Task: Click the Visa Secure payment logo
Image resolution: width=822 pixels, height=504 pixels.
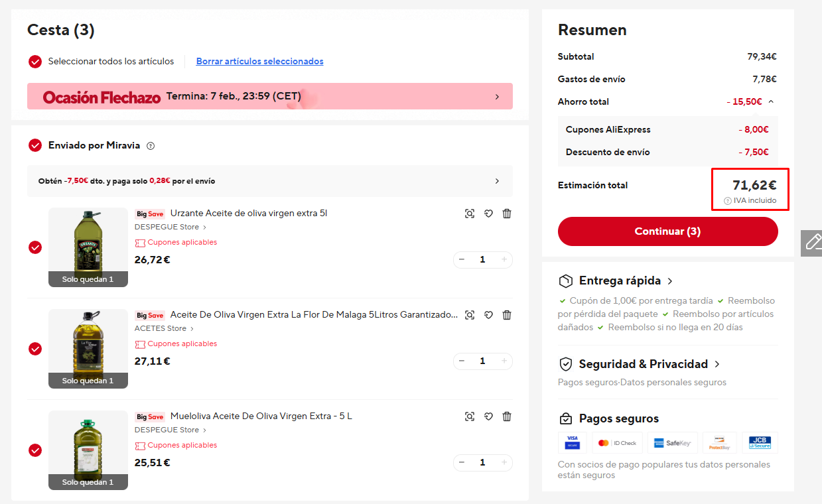Action: tap(573, 442)
